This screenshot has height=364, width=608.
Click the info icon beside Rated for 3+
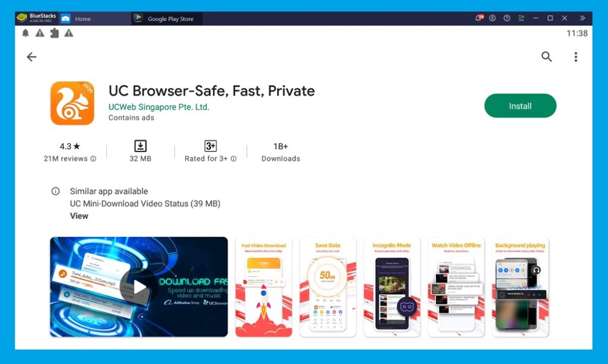(233, 159)
